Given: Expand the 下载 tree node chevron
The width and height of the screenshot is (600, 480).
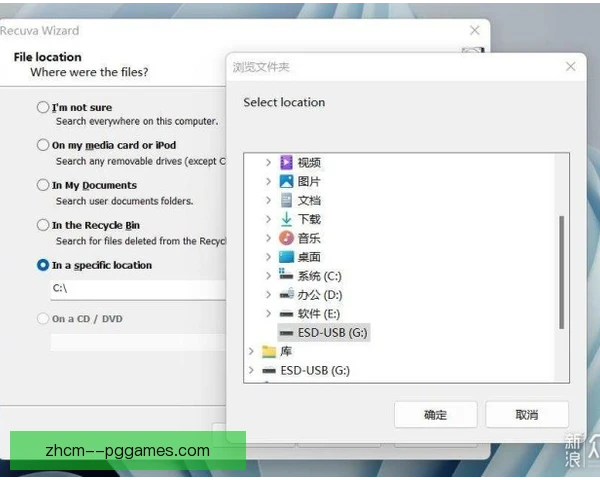Looking at the screenshot, I should [268, 219].
